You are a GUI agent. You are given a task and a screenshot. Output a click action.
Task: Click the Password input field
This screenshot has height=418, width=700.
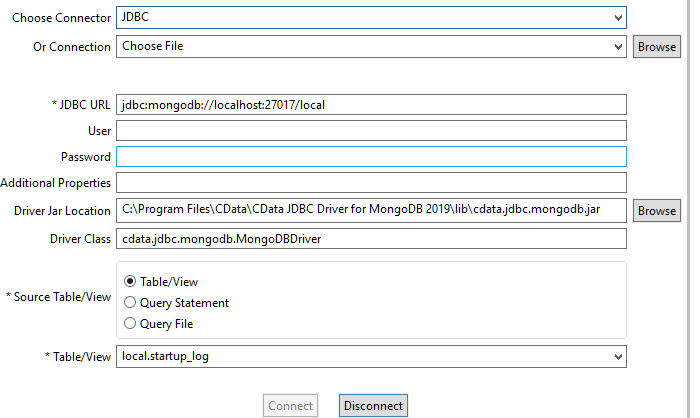click(370, 156)
